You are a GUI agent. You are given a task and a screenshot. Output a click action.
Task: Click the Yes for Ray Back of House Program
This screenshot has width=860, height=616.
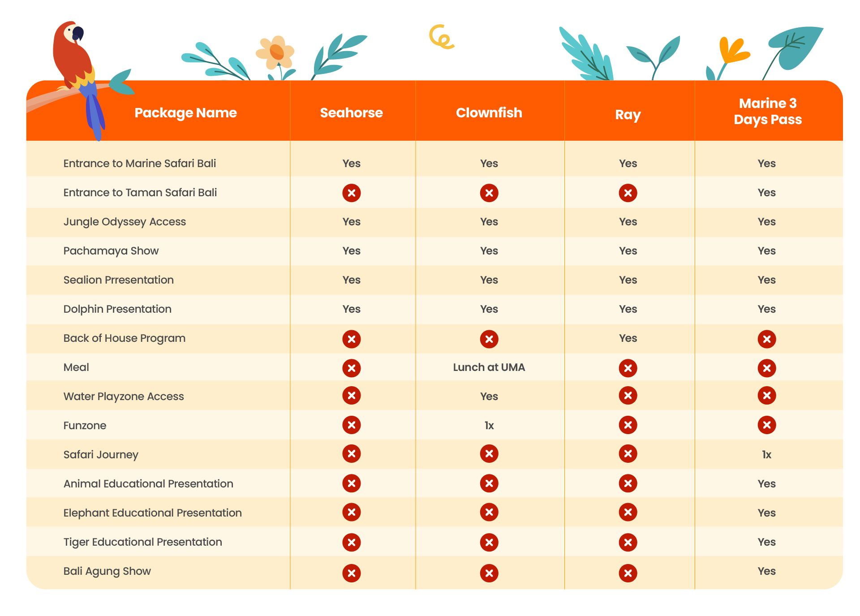coord(628,338)
